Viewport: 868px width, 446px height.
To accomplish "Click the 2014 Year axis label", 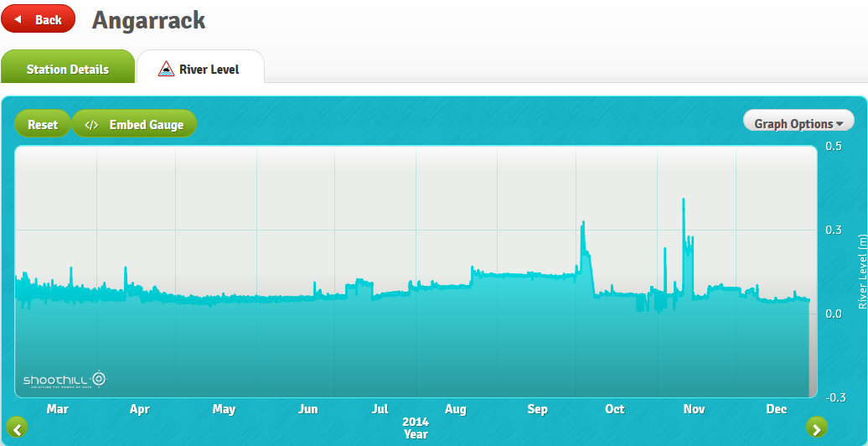I will pyautogui.click(x=416, y=428).
